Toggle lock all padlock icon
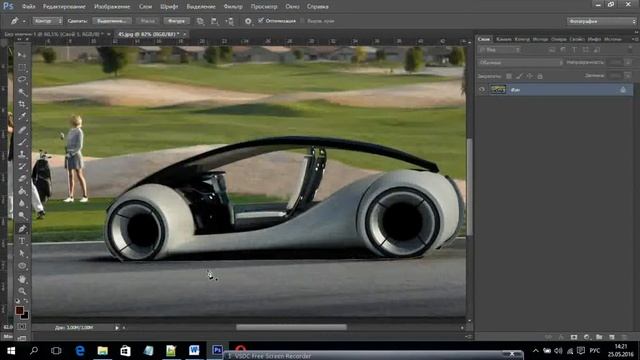 [x=540, y=76]
